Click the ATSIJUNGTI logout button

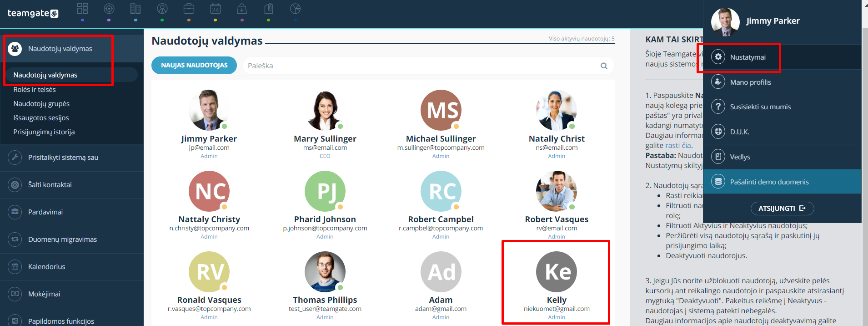[782, 208]
